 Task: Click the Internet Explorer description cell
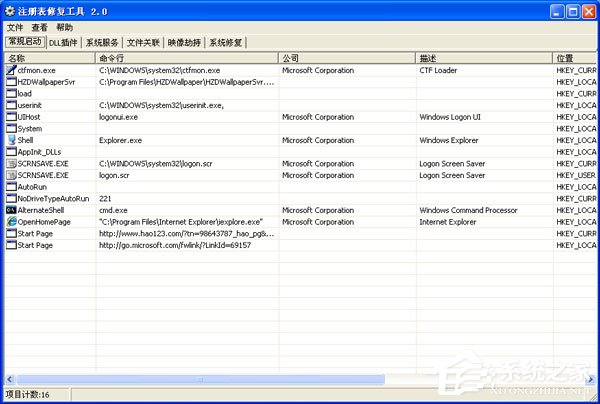click(x=448, y=222)
